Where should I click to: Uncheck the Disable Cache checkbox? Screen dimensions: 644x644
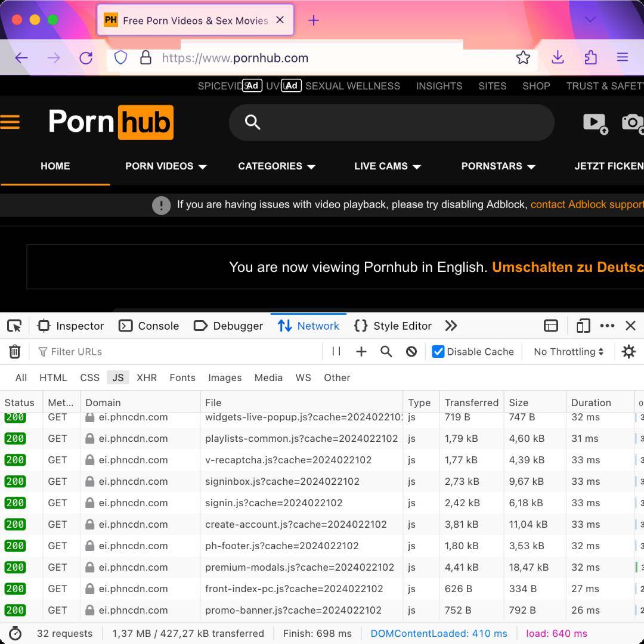(438, 352)
